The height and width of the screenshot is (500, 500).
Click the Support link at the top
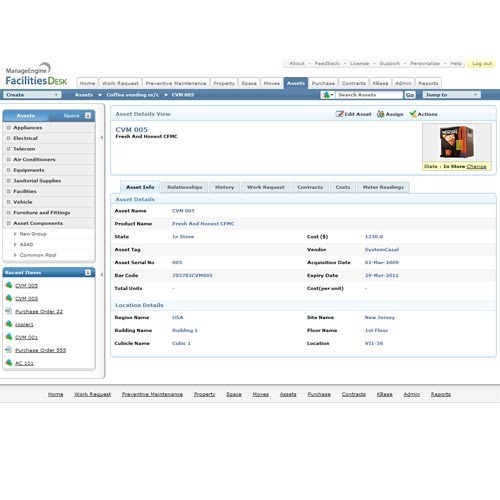(389, 63)
